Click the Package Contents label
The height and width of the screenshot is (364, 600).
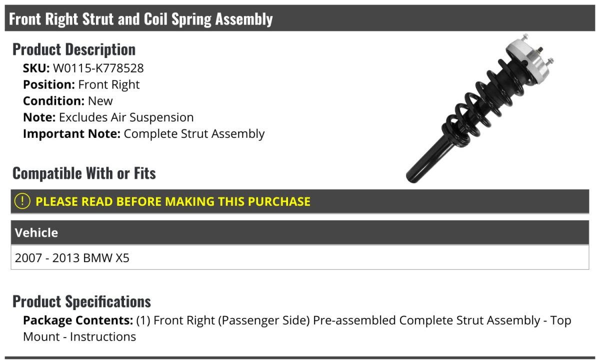(77, 320)
